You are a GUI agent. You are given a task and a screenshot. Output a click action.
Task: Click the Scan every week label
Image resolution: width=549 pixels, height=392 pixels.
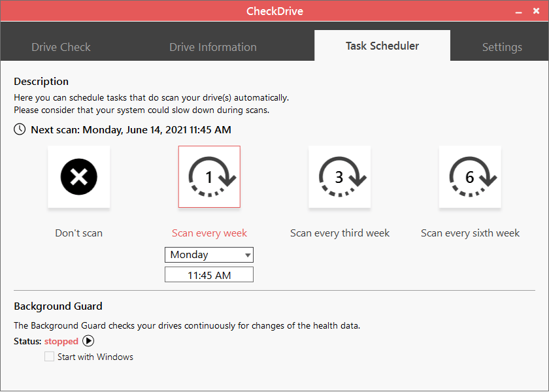click(x=209, y=233)
